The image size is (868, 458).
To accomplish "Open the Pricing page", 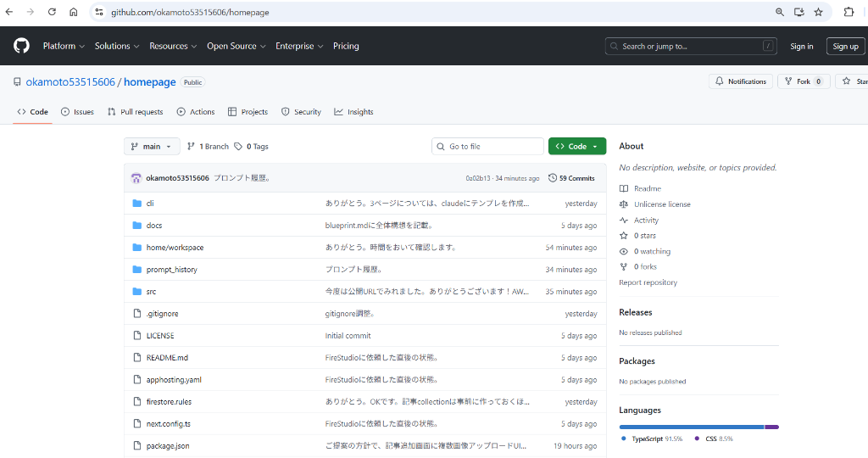I will (x=346, y=46).
